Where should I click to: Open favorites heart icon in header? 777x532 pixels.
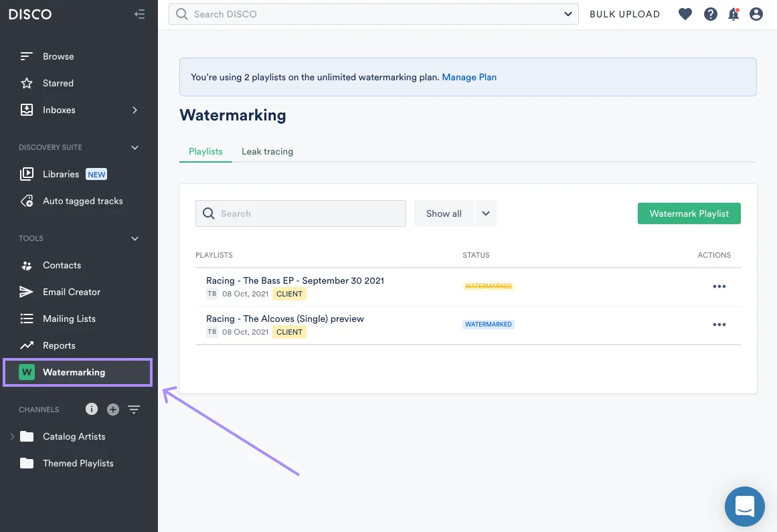(x=685, y=14)
